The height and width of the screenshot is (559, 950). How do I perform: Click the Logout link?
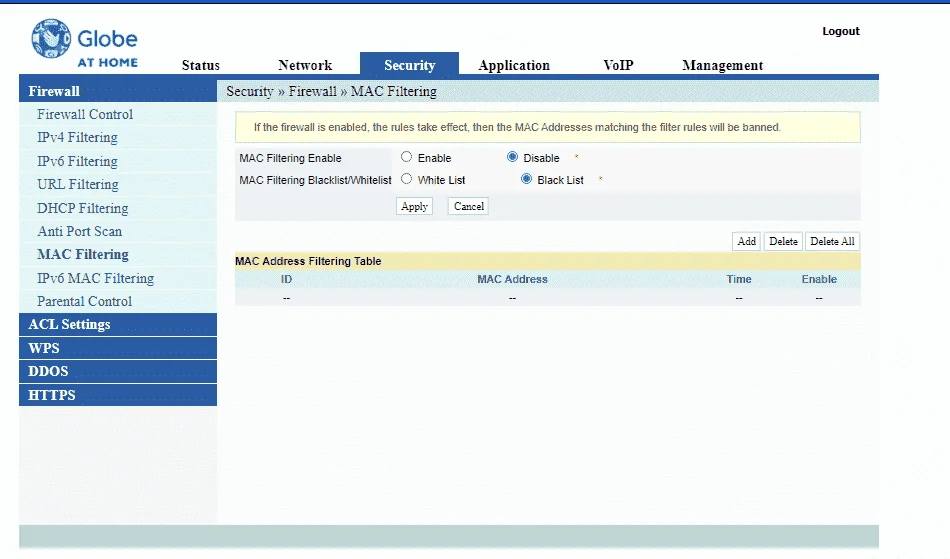pos(840,31)
